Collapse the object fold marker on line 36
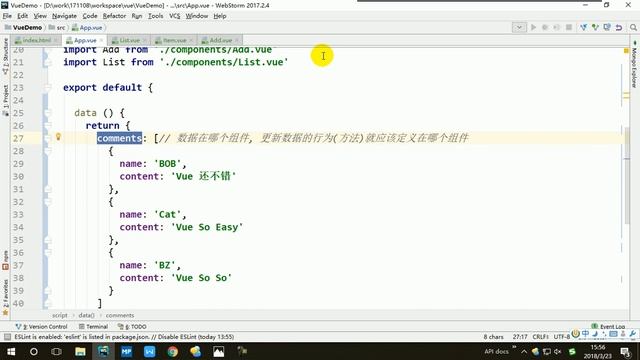The width and height of the screenshot is (640, 360). [x=48, y=252]
